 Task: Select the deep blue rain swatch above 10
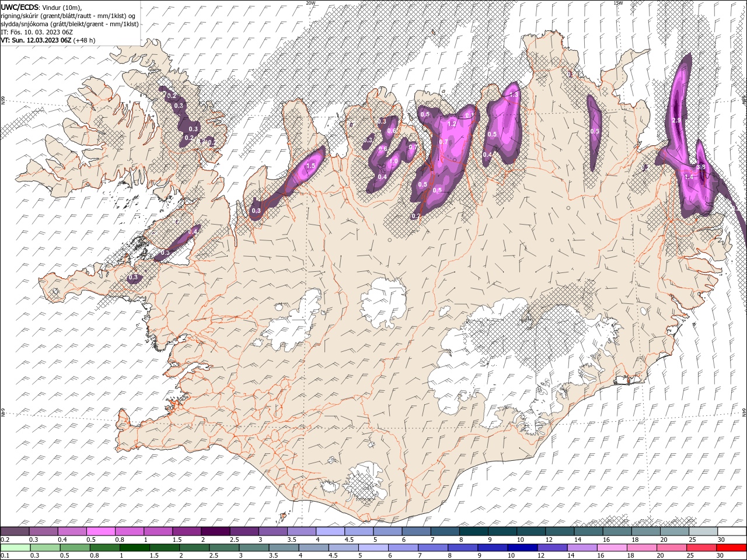522,547
